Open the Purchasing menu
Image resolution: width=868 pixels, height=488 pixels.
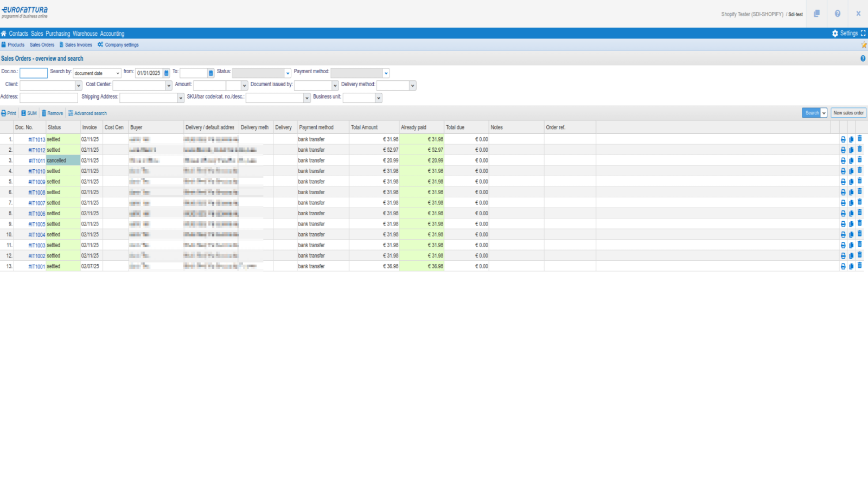coord(58,34)
